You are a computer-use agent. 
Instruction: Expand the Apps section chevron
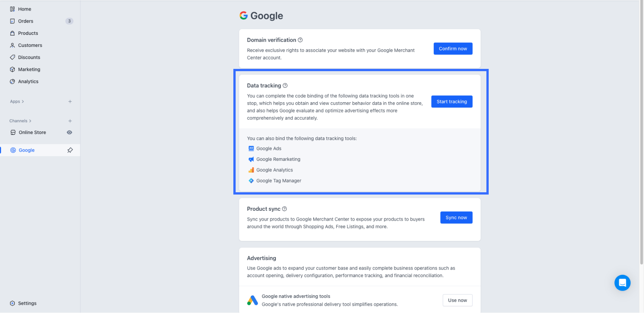23,101
